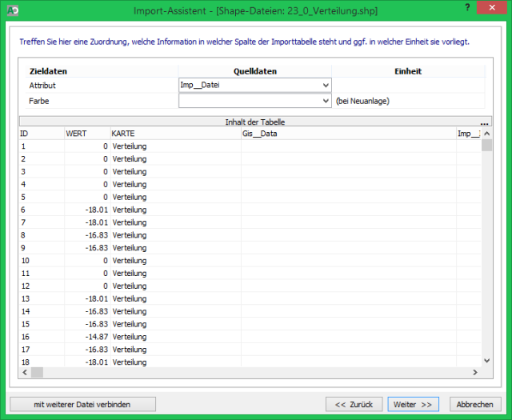Click the three-dots button above the table
Viewport: 512px width, 420px height.
(485, 122)
